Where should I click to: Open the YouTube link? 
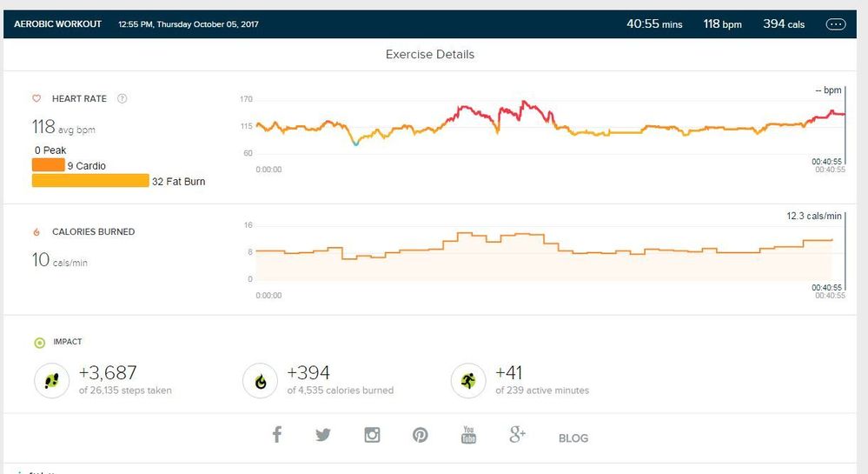(x=469, y=435)
